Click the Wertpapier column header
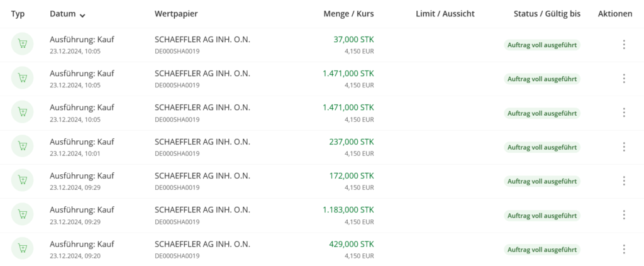This screenshot has height=266, width=644. click(177, 14)
